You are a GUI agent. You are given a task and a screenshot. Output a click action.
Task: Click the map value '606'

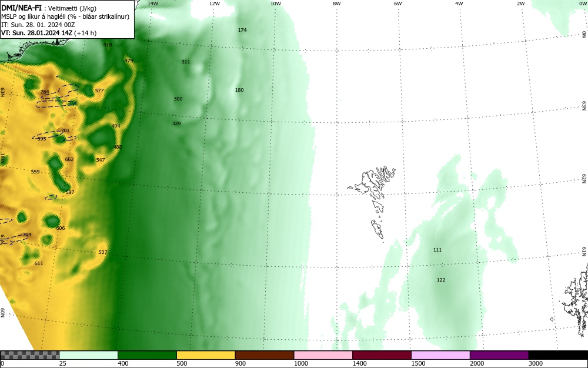(61, 228)
